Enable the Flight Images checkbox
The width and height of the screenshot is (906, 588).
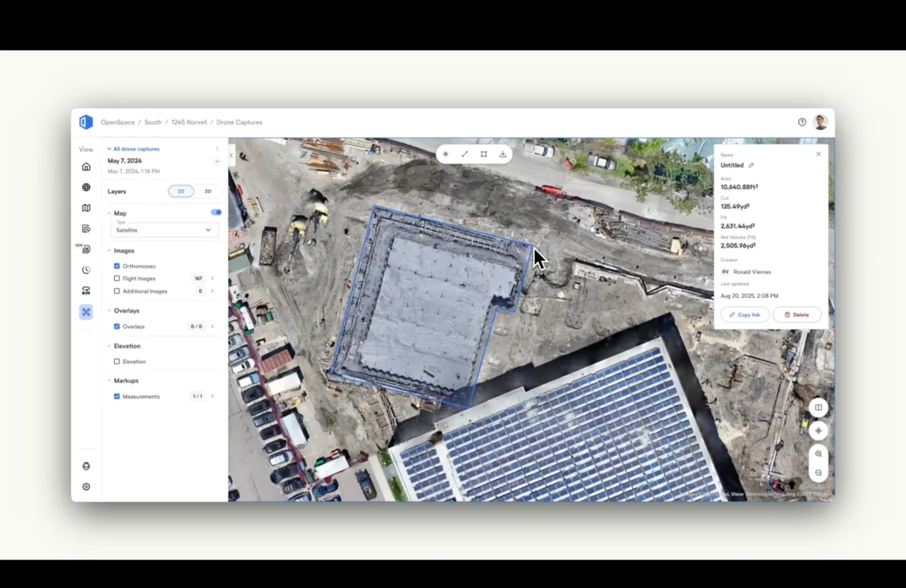pyautogui.click(x=115, y=278)
